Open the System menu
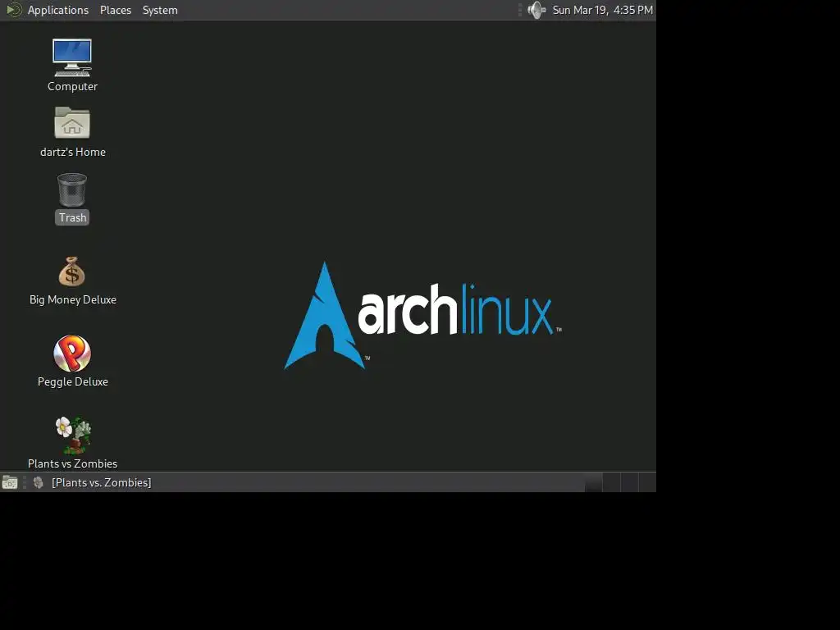This screenshot has height=630, width=840. 160,10
